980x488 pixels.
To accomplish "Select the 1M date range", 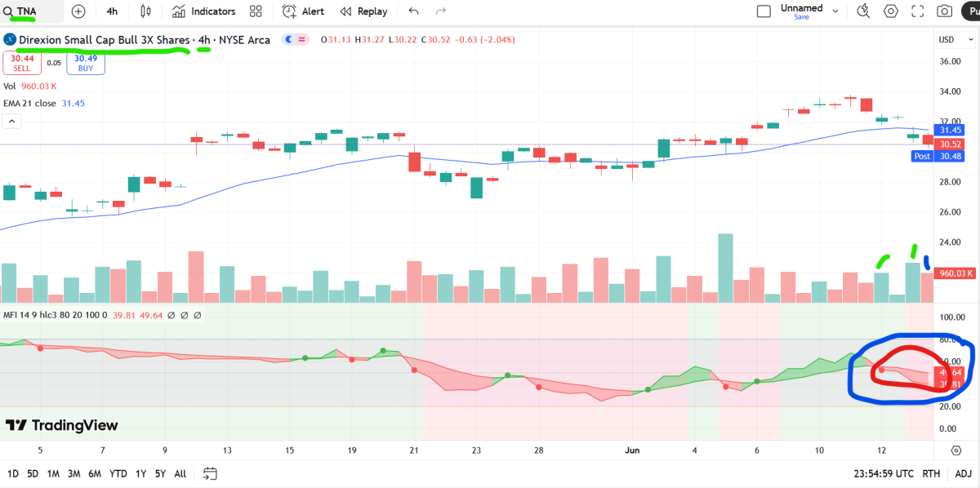I will click(53, 473).
